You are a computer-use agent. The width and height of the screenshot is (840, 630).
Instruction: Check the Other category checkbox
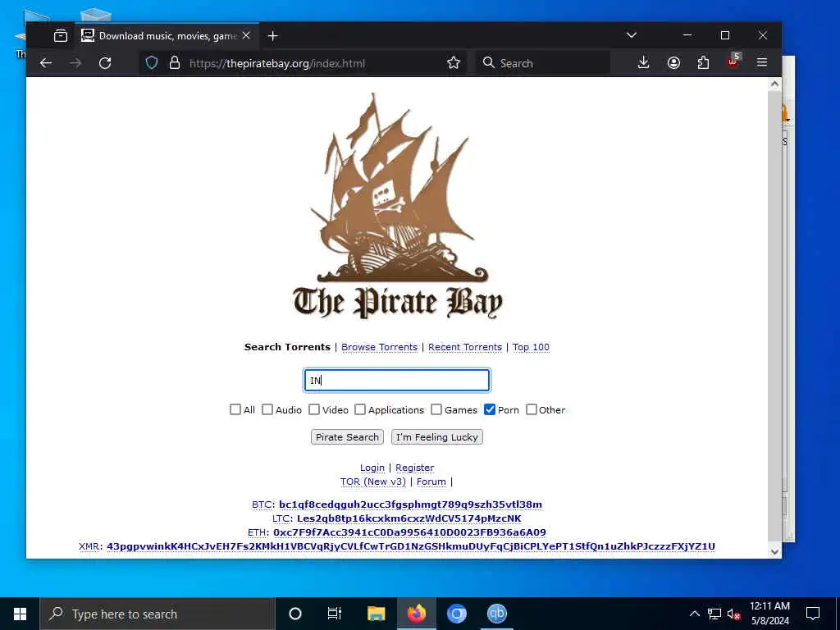tap(532, 410)
